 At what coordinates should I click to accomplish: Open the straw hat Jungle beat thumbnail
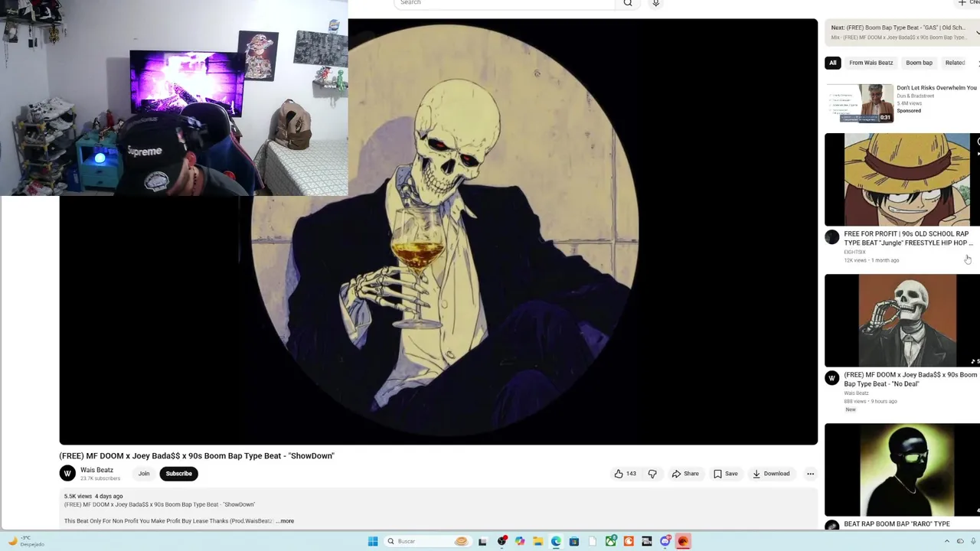point(902,180)
